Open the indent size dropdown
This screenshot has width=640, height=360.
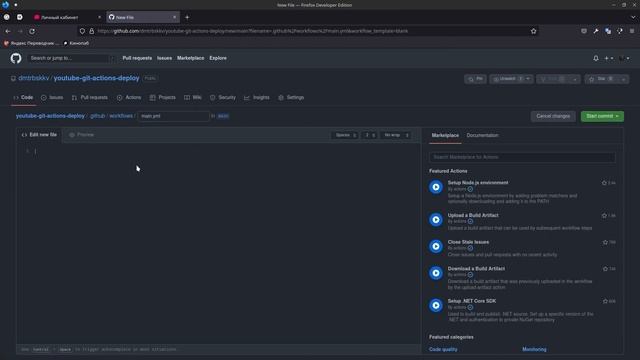(369, 135)
